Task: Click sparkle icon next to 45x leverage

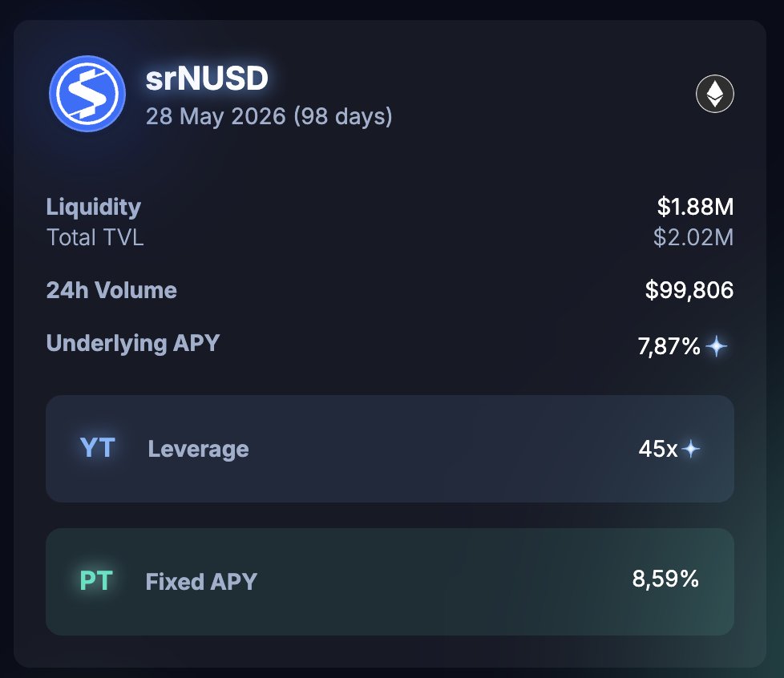Action: coord(691,449)
